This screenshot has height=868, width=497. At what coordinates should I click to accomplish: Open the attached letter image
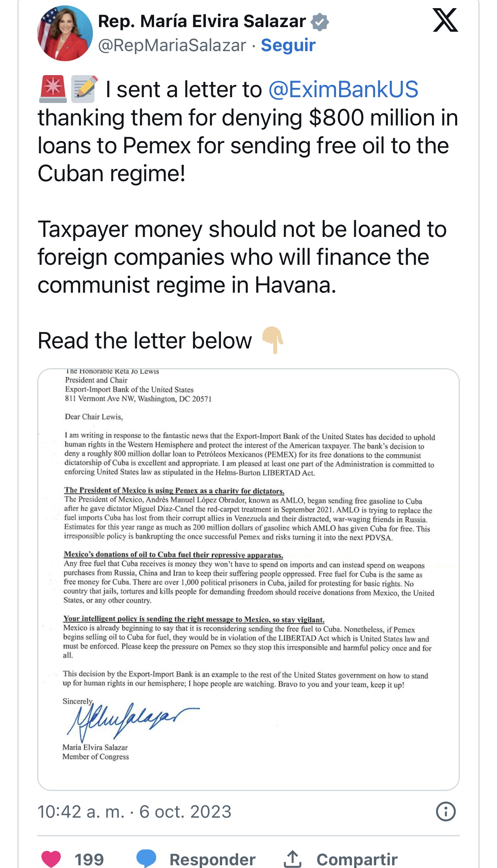[x=248, y=579]
